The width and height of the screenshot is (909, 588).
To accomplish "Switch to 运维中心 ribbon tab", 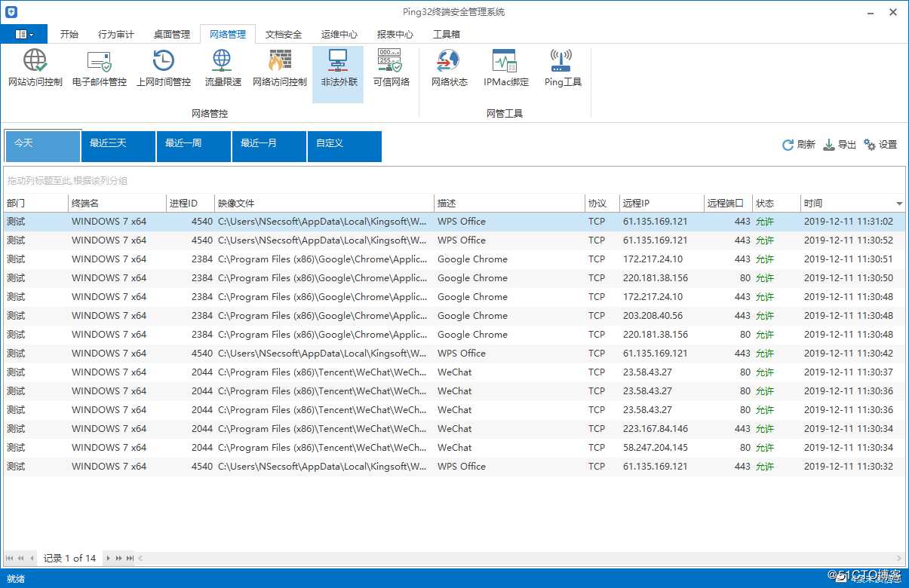I will (x=339, y=34).
